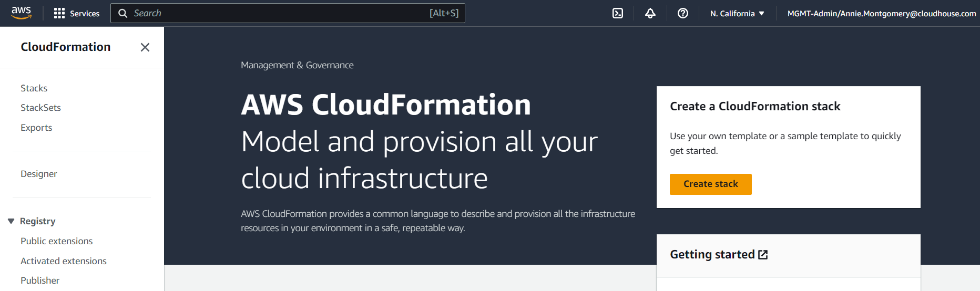Image resolution: width=980 pixels, height=291 pixels.
Task: Go to Stacks in the sidebar
Action: coord(34,88)
